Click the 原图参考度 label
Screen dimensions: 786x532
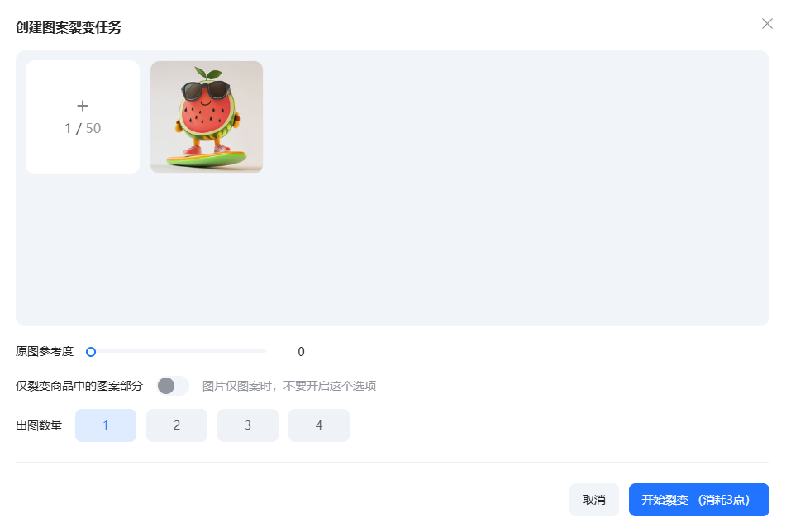pyautogui.click(x=45, y=352)
